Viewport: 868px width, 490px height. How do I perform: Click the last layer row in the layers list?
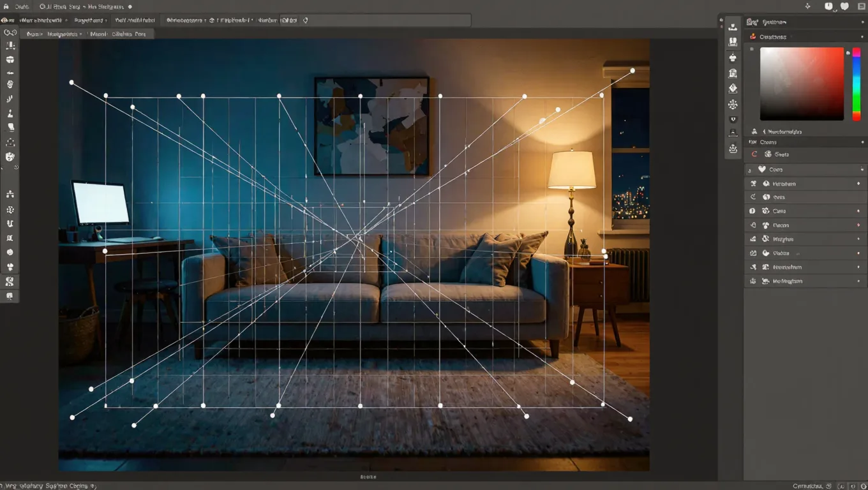805,281
